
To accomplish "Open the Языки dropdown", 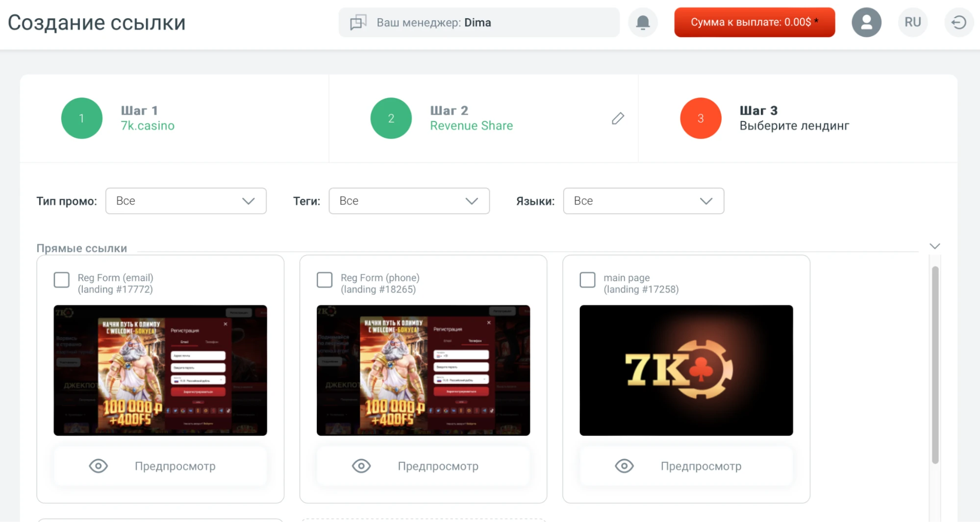I will [643, 201].
